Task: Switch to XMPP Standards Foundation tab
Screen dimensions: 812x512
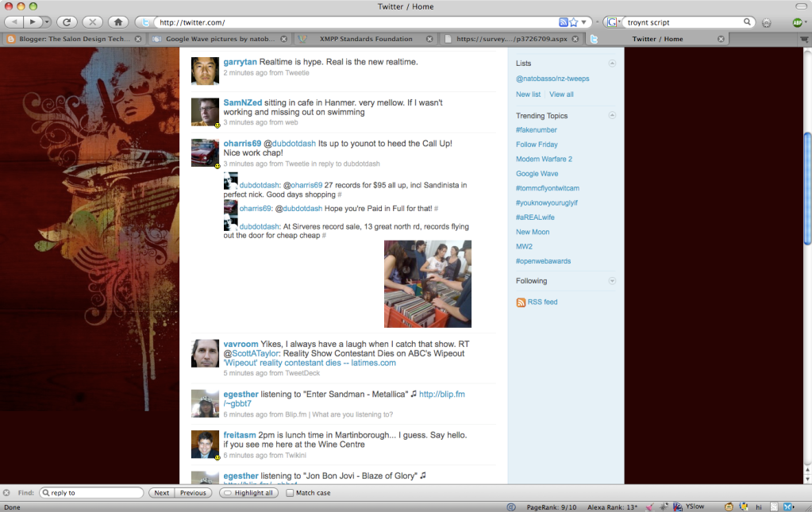Action: pos(366,39)
